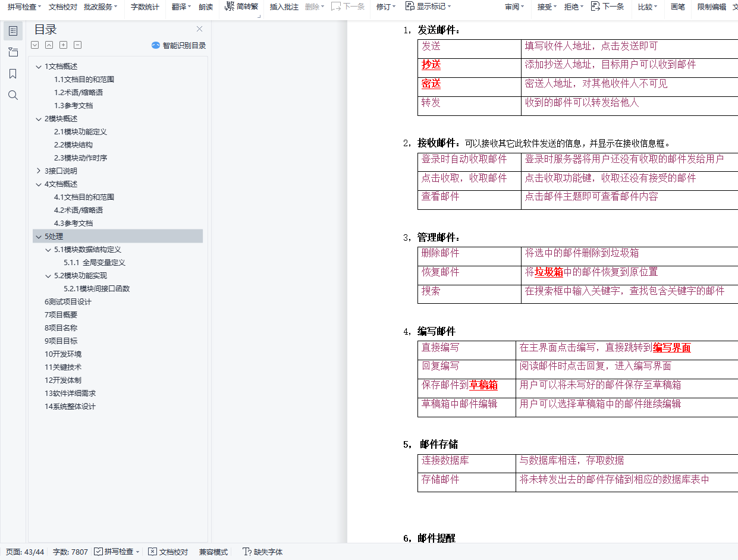This screenshot has height=560, width=738.
Task: Collapse the 4文档概述 tree node arrow
Action: tap(39, 184)
